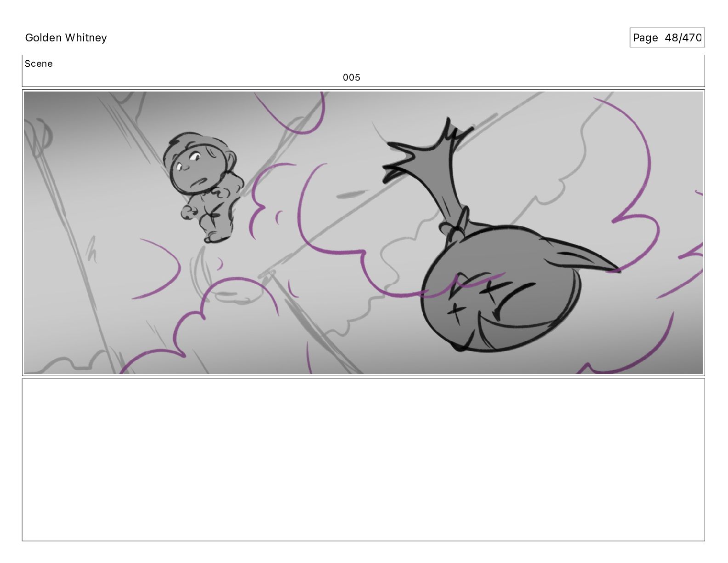
Task: Click the 'Golden Whitney' project title
Action: pos(66,38)
